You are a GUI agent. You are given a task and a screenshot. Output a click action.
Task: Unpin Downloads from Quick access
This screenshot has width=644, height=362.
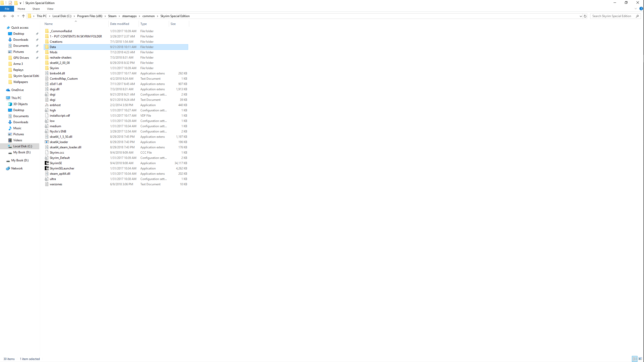[x=37, y=40]
